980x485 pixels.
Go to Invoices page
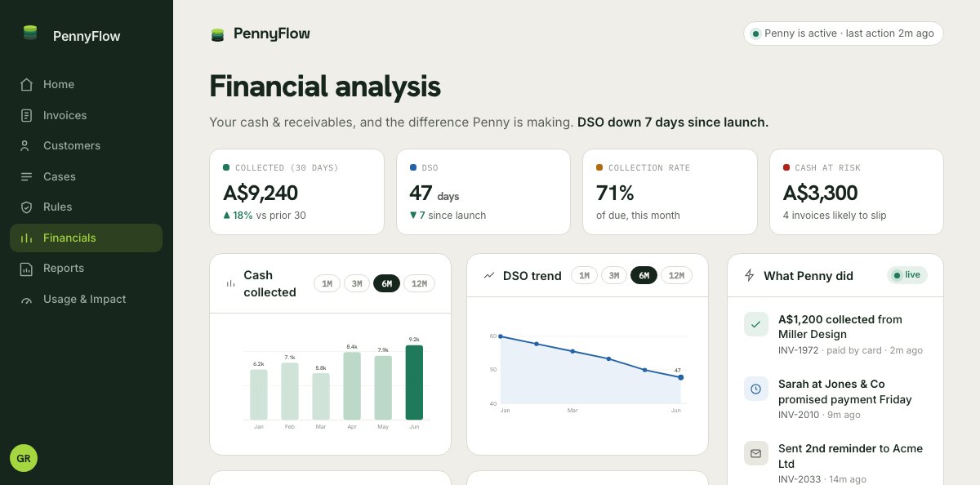click(86, 115)
